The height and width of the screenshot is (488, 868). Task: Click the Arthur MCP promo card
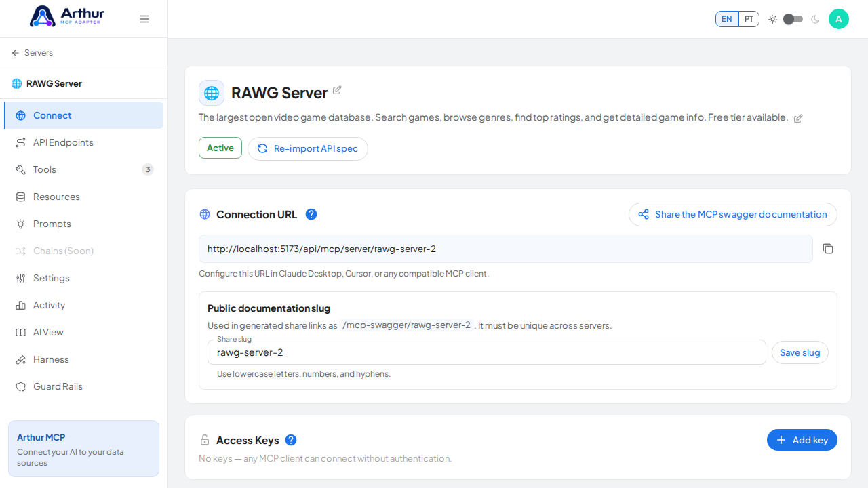[x=83, y=449]
